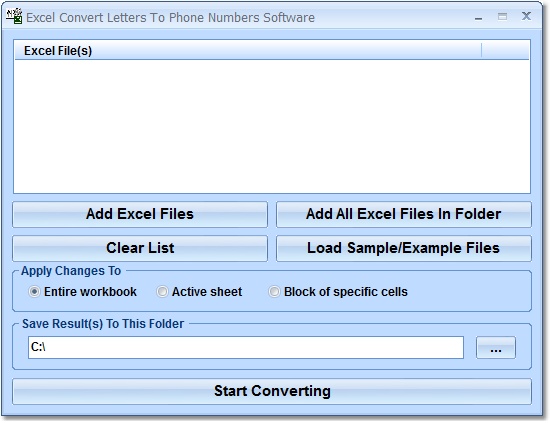Click the blank column header beside Excel File(s)
Image resolution: width=550 pixels, height=423 pixels.
tap(505, 51)
